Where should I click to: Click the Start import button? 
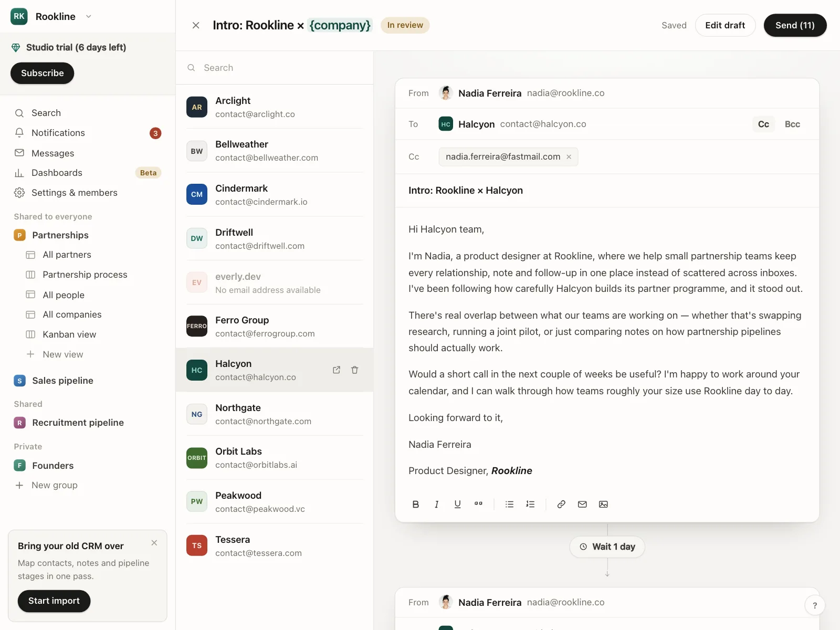point(54,601)
